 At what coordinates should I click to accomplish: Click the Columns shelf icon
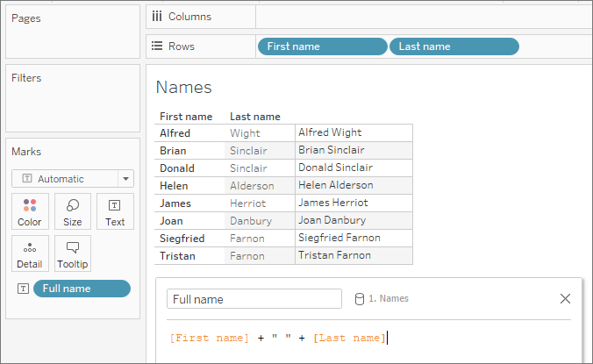pyautogui.click(x=157, y=17)
